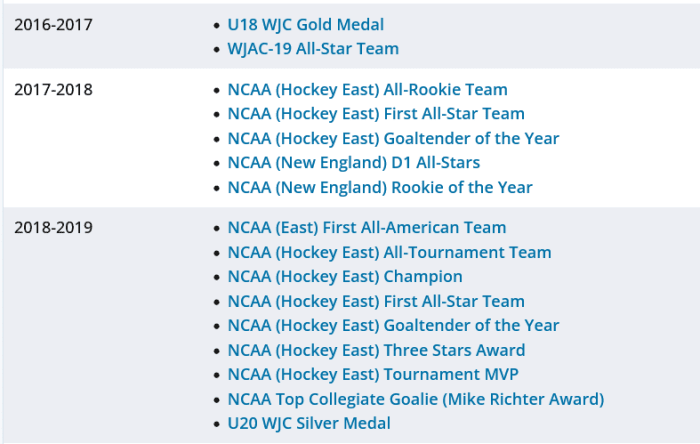700x444 pixels.
Task: Click bullet before U18 WJC Gold Medal
Action: tap(217, 25)
